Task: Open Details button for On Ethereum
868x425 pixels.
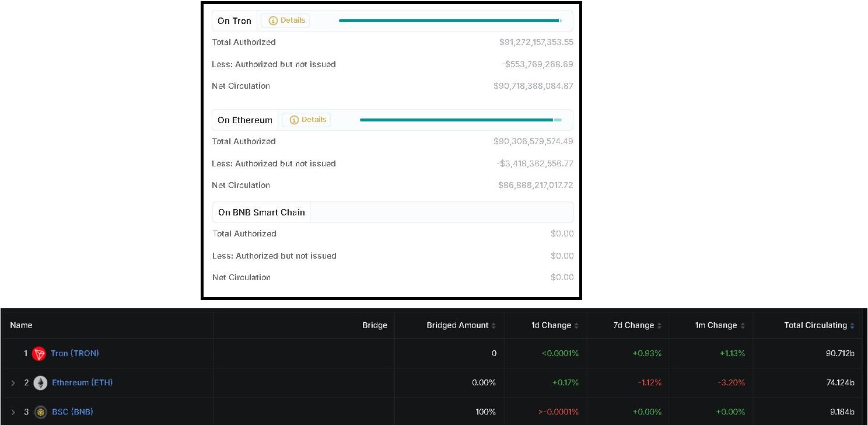Action: click(306, 120)
